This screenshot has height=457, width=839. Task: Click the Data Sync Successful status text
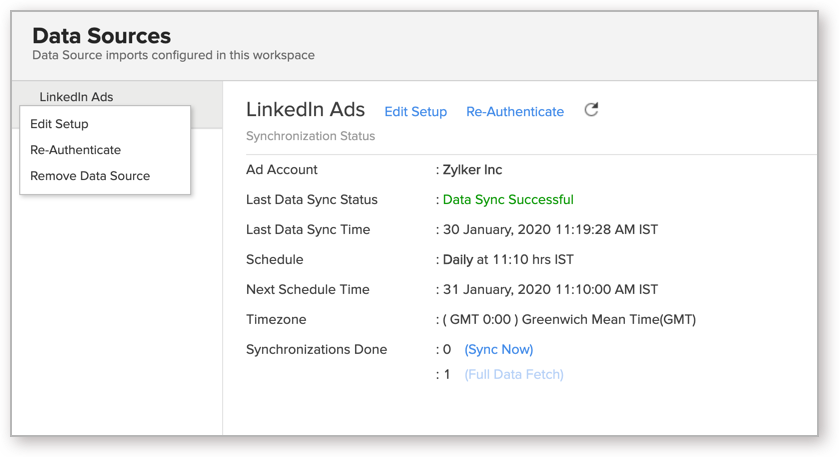coord(508,200)
